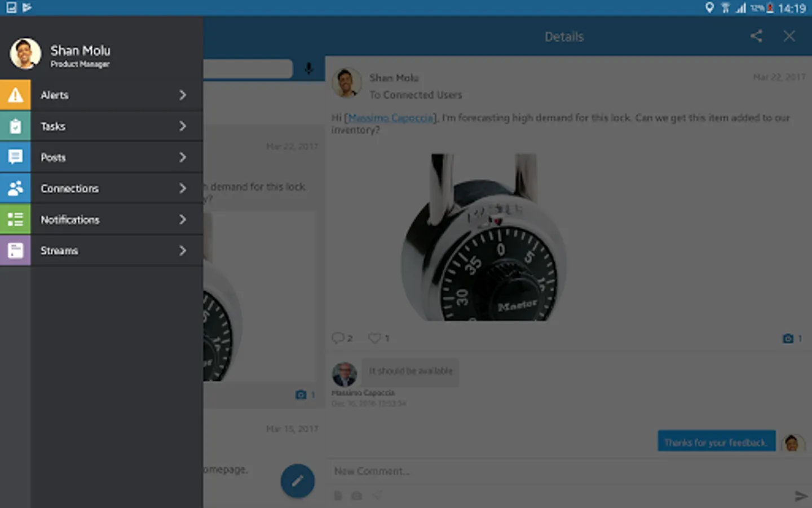
Task: Click the Mar 22, 2017 date in details
Action: 779,77
